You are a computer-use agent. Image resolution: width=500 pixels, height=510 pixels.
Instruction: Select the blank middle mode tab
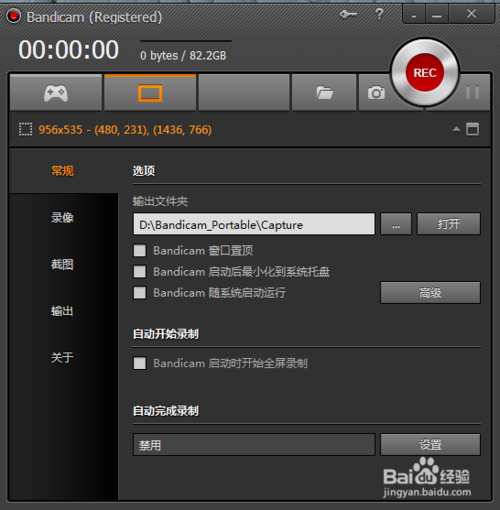click(244, 93)
